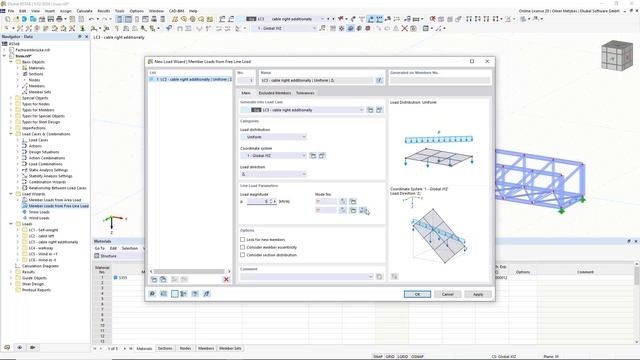
Task: Click the undo arrow in the main toolbar
Action: [x=92, y=19]
